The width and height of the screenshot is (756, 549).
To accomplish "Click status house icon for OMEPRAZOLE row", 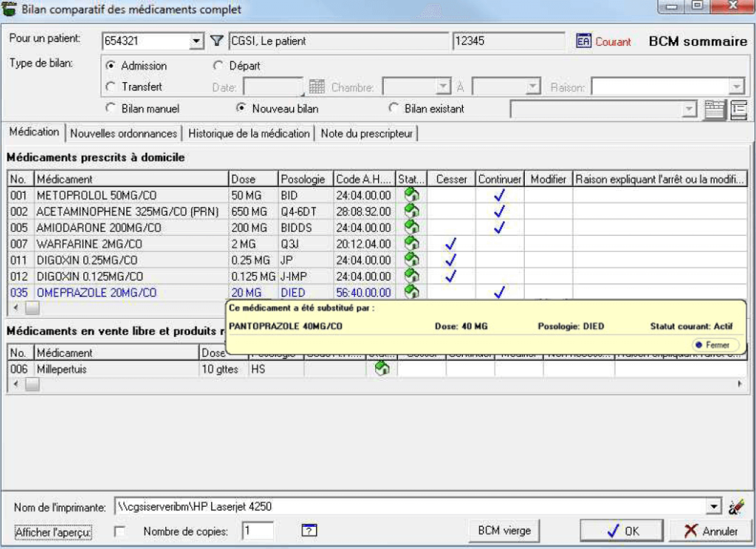I will [411, 292].
